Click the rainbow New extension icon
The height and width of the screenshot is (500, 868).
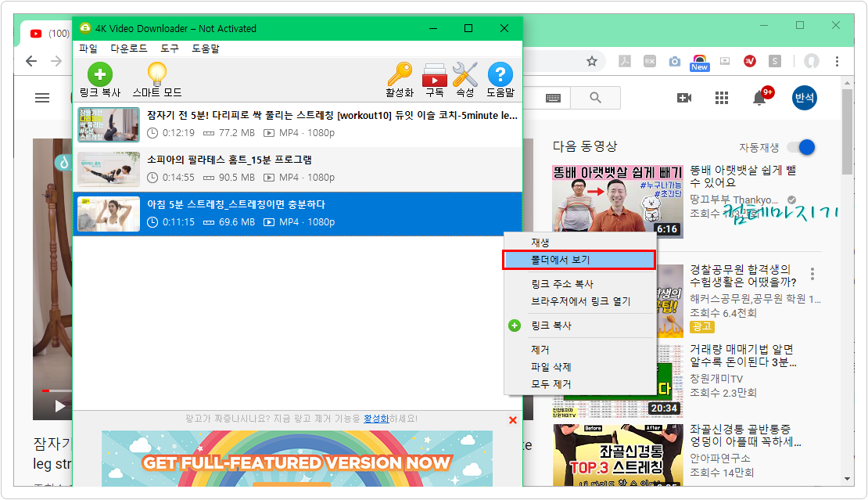(x=699, y=63)
